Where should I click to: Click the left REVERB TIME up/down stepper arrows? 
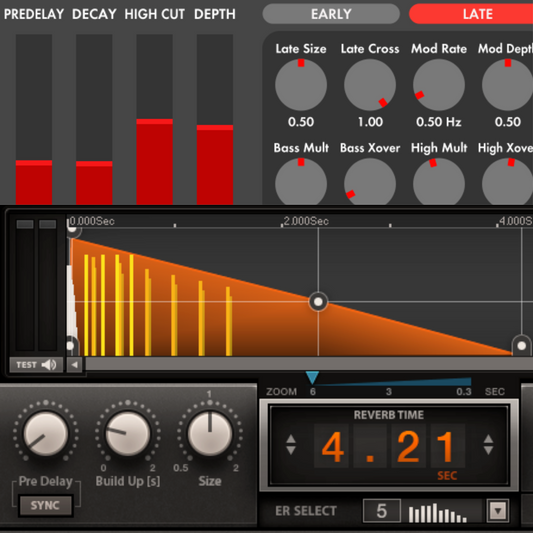tap(291, 445)
